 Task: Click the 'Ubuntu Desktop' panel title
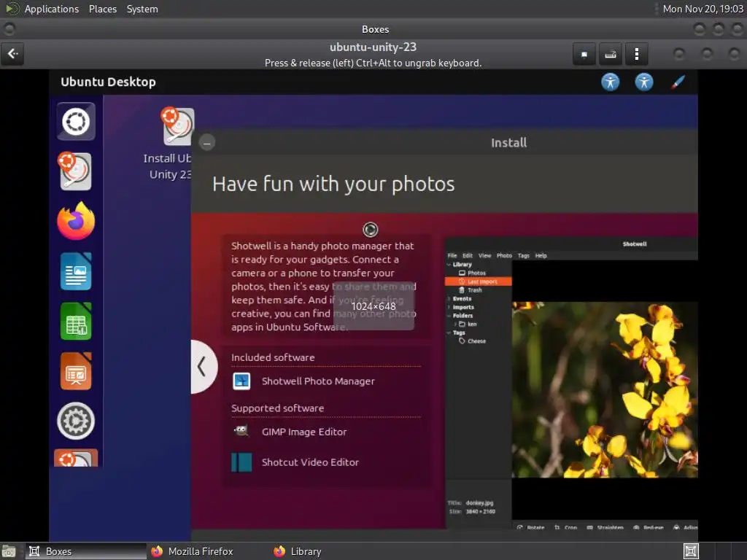[x=108, y=82]
